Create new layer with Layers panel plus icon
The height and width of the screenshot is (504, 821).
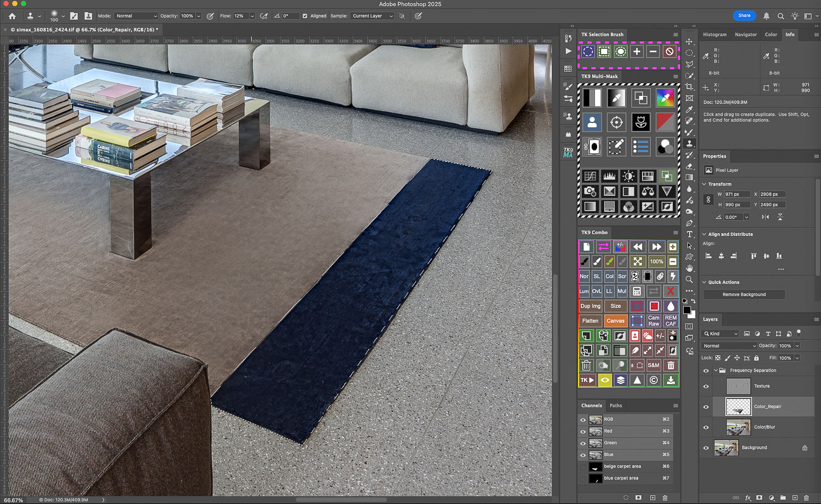coord(795,498)
